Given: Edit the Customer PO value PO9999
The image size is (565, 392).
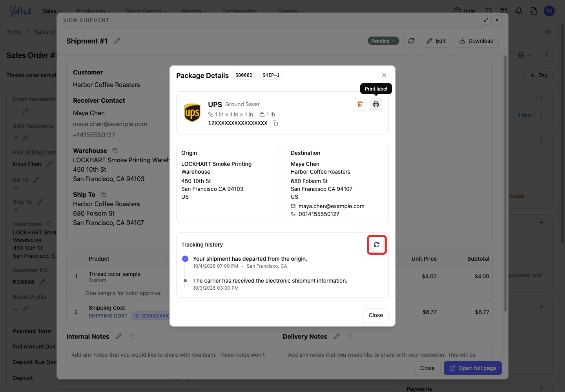Looking at the screenshot, I should [x=42, y=282].
